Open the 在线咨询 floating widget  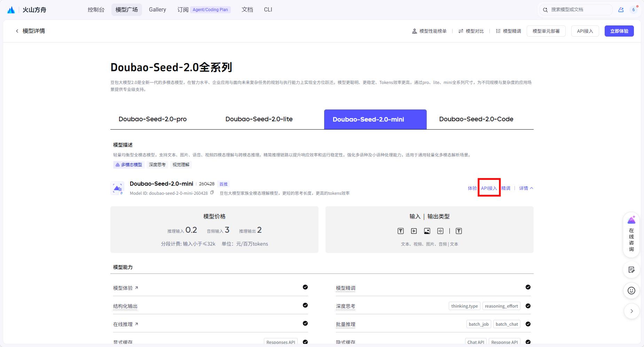coord(631,234)
